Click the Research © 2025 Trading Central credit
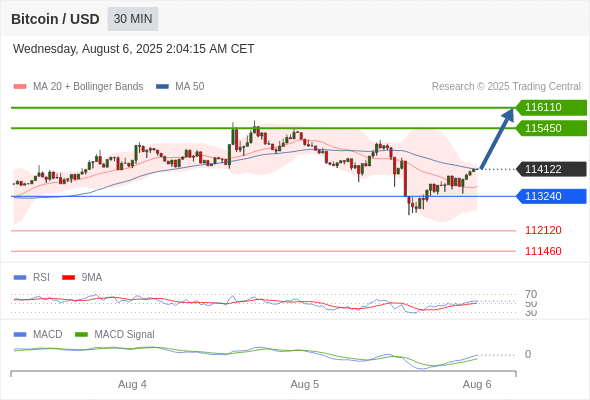Viewport: 590px width, 400px height. click(x=506, y=87)
